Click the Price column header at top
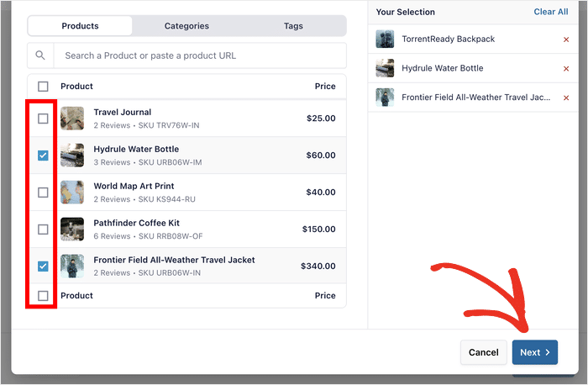 [x=325, y=87]
